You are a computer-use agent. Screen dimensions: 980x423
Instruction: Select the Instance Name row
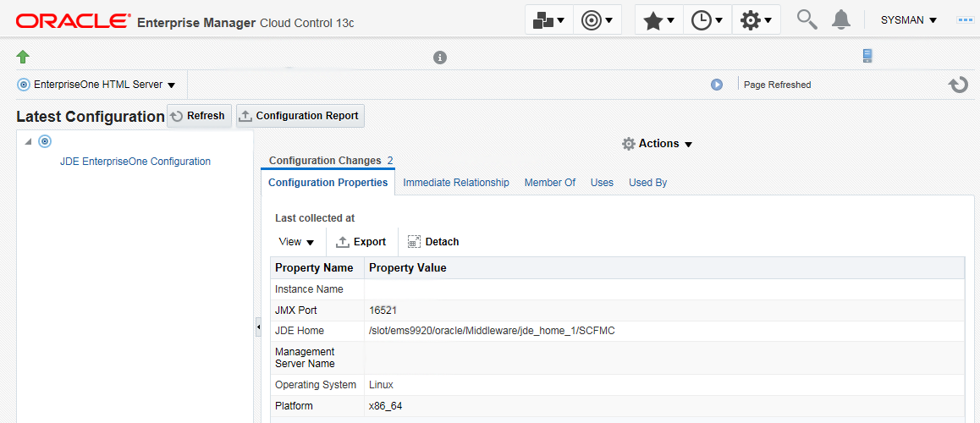(618, 289)
